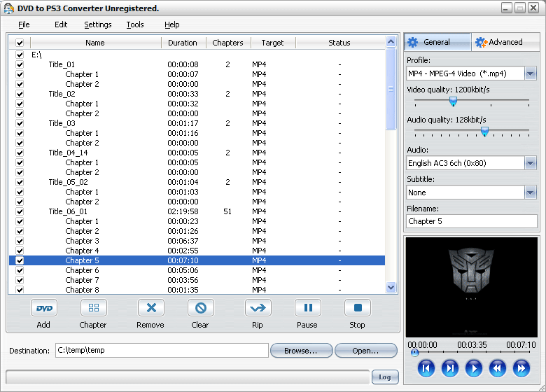Image resolution: width=546 pixels, height=392 pixels.
Task: Uncheck the Title_06_01 checkbox
Action: 20,211
